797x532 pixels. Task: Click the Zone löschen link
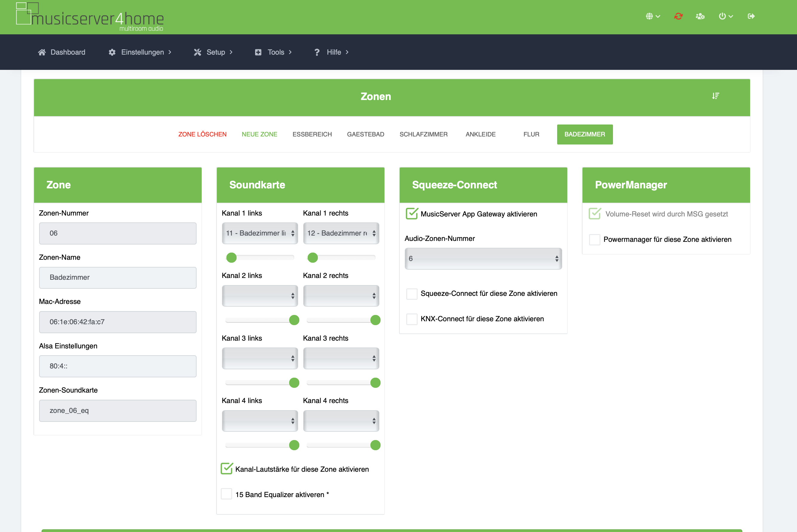202,134
